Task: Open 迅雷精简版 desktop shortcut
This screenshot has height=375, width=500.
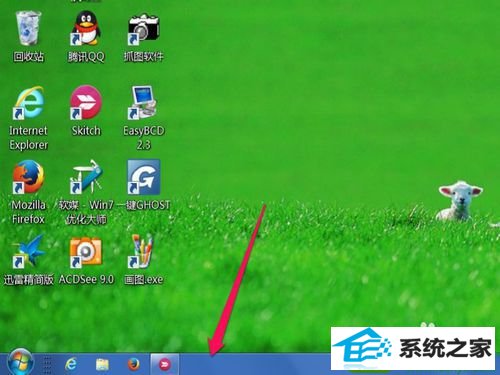Action: 28,251
